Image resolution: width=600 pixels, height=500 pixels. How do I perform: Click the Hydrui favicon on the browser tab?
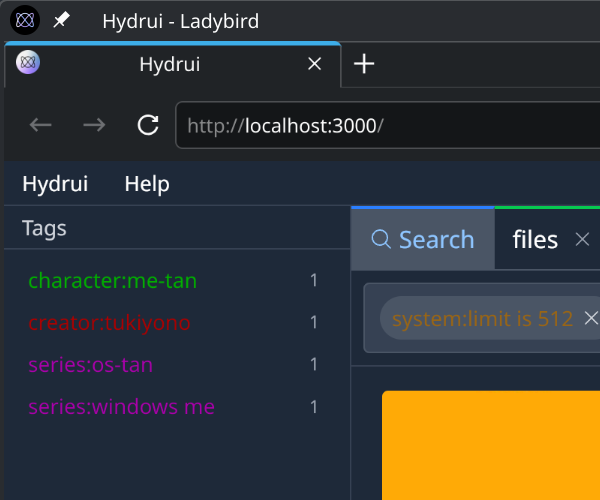[30, 63]
